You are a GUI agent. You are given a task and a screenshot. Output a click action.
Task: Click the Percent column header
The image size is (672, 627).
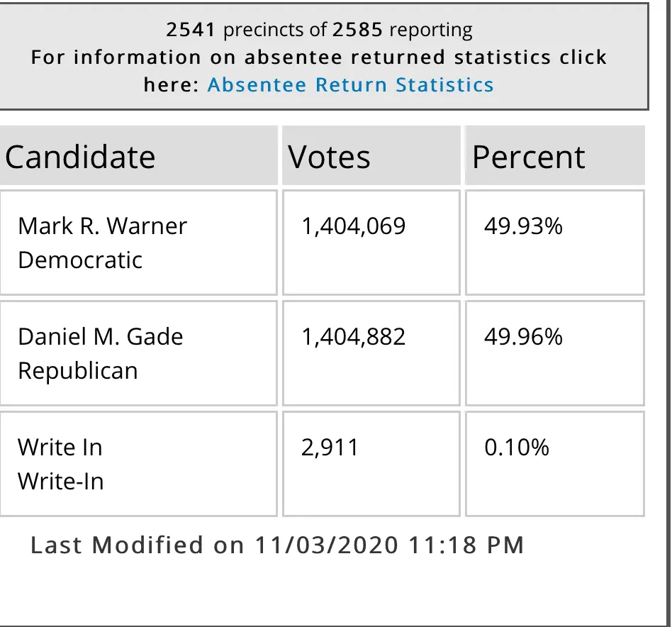coord(528,157)
